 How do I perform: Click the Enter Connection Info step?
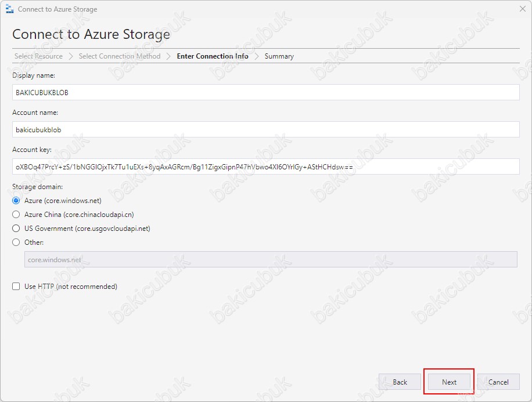pyautogui.click(x=213, y=56)
